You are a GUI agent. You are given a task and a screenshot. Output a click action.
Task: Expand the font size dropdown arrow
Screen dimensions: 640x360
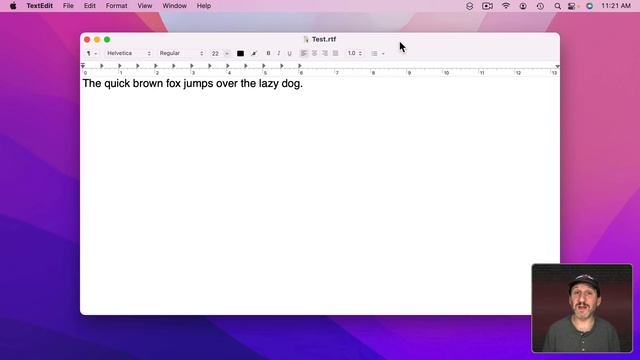tap(227, 53)
